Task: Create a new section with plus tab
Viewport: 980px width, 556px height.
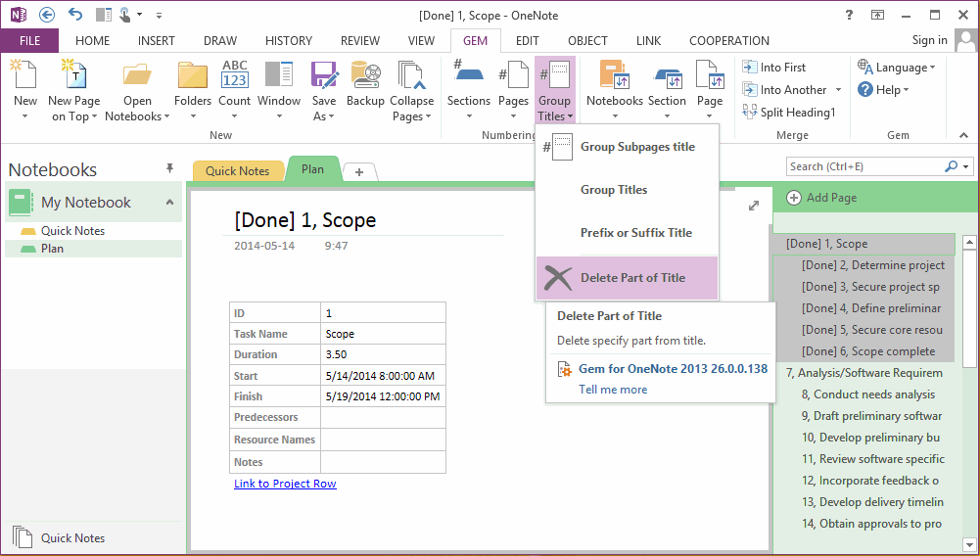Action: [358, 172]
